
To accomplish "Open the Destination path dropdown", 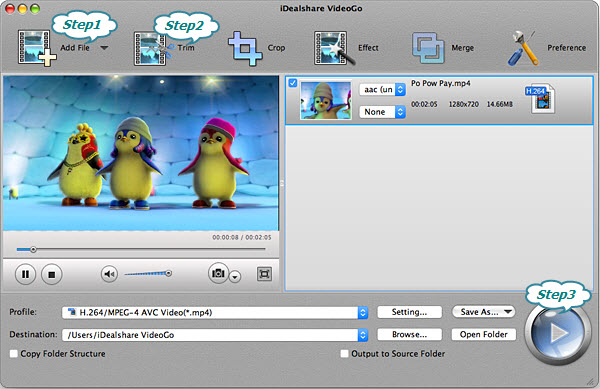I will pos(215,335).
